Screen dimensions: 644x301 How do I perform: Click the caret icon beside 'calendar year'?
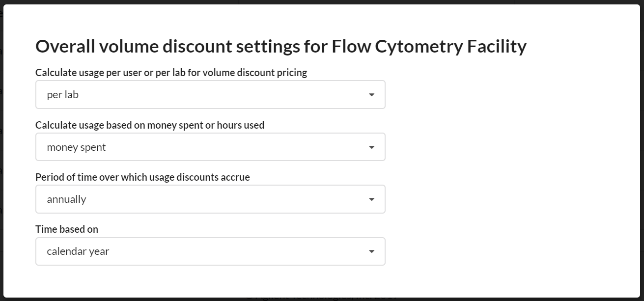372,251
